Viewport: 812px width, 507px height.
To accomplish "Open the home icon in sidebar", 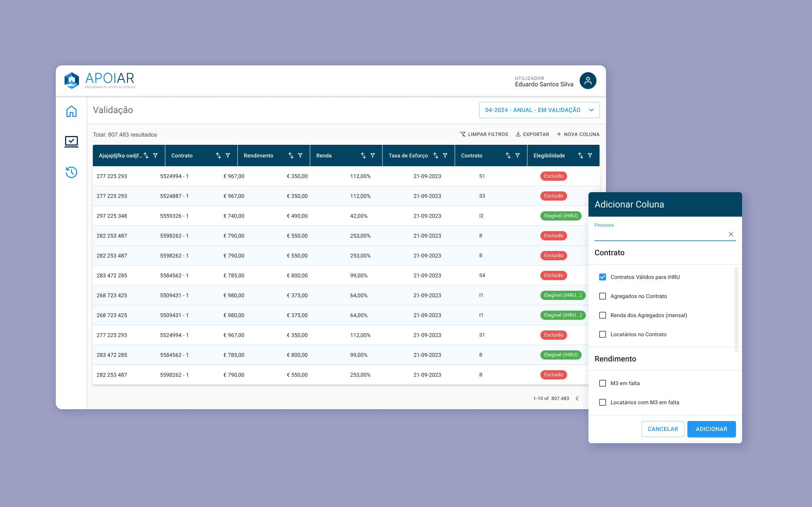I will 71,111.
